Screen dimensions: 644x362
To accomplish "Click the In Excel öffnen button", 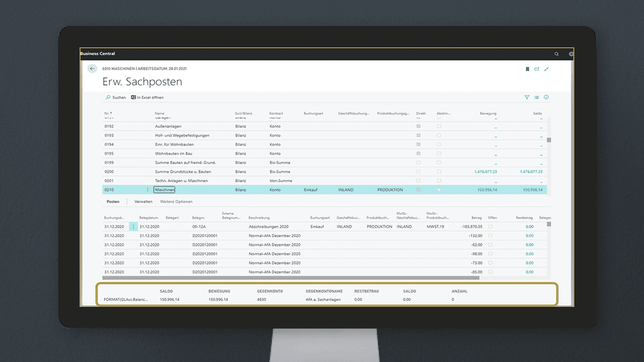I will (147, 98).
